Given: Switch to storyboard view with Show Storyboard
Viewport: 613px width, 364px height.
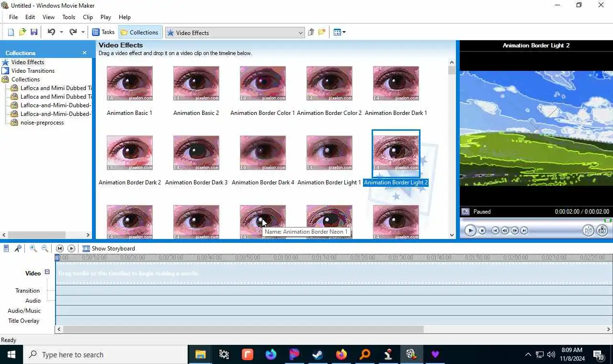Looking at the screenshot, I should coord(109,248).
